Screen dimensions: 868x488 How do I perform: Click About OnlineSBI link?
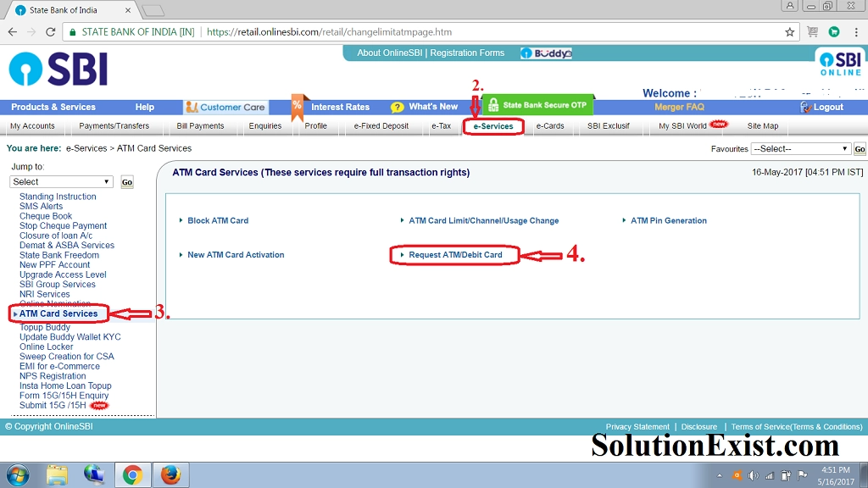point(390,53)
